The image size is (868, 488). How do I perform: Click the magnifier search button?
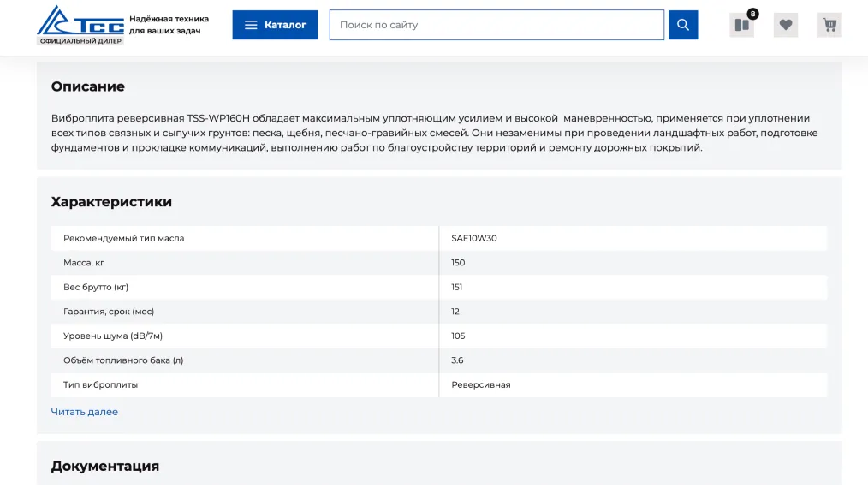tap(683, 25)
